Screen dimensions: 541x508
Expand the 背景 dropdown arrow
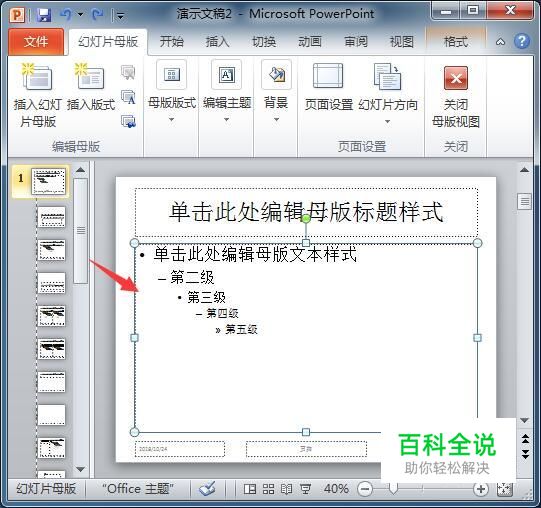tap(276, 119)
